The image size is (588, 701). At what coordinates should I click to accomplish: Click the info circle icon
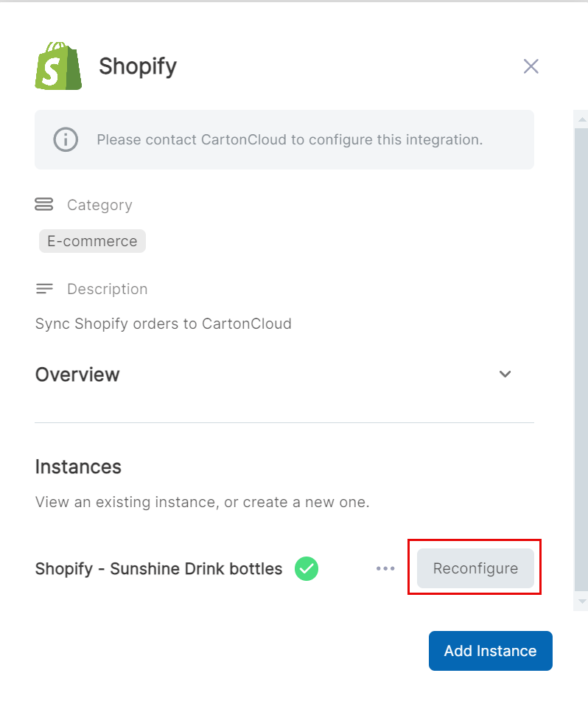65,139
